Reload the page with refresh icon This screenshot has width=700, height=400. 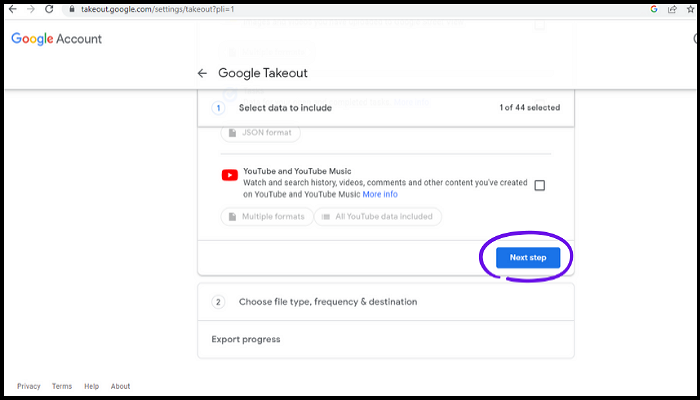coord(49,8)
